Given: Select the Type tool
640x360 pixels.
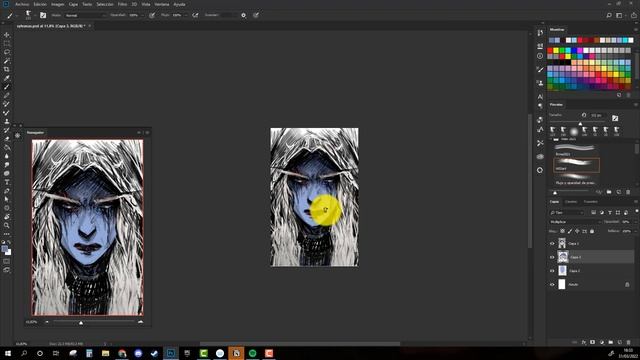Looking at the screenshot, I should point(7,182).
